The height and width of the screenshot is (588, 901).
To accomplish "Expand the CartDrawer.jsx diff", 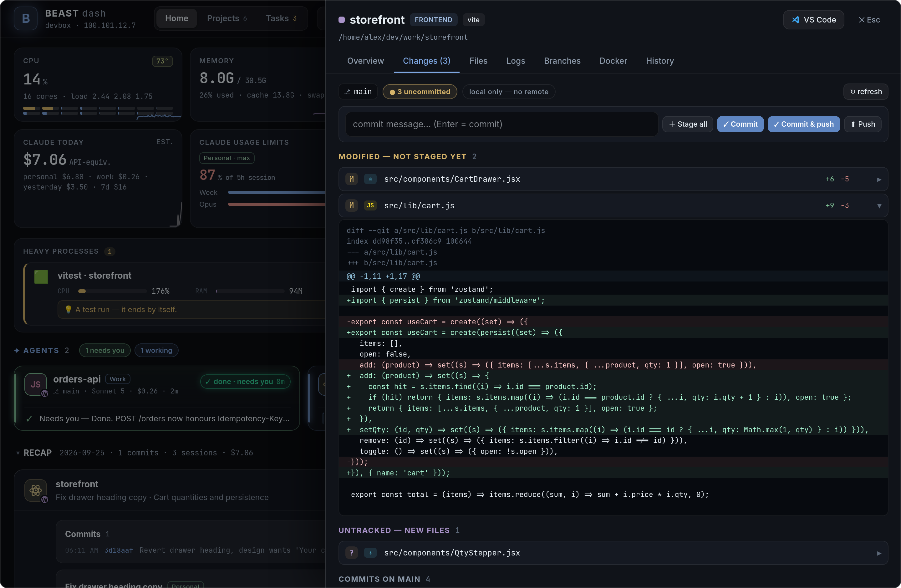I will coord(879,179).
